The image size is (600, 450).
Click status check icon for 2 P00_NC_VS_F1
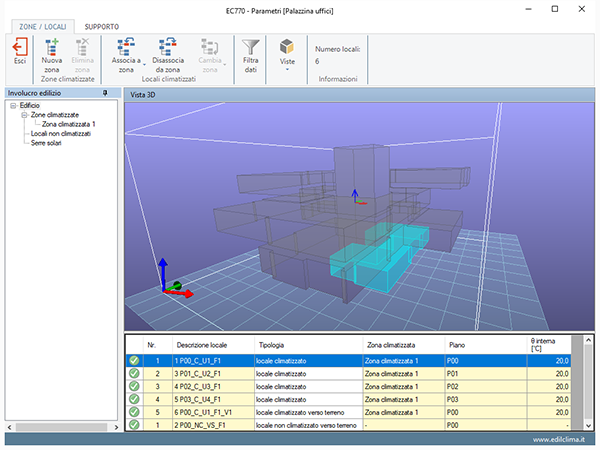click(x=134, y=425)
